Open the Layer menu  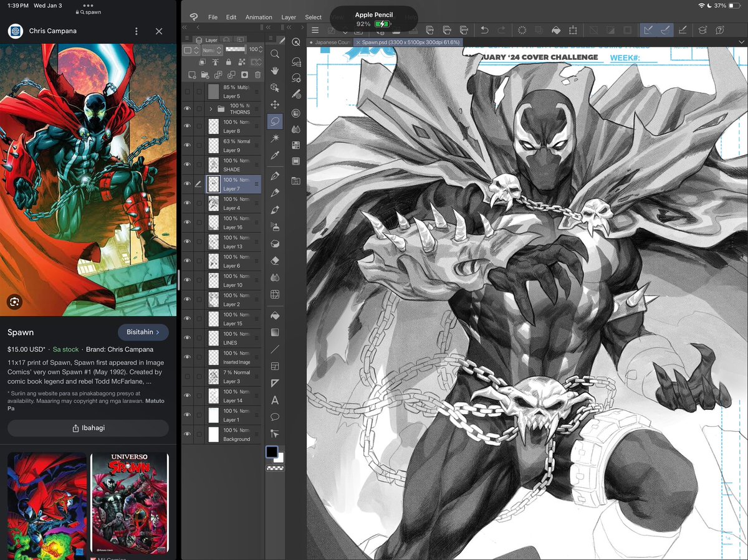(289, 17)
